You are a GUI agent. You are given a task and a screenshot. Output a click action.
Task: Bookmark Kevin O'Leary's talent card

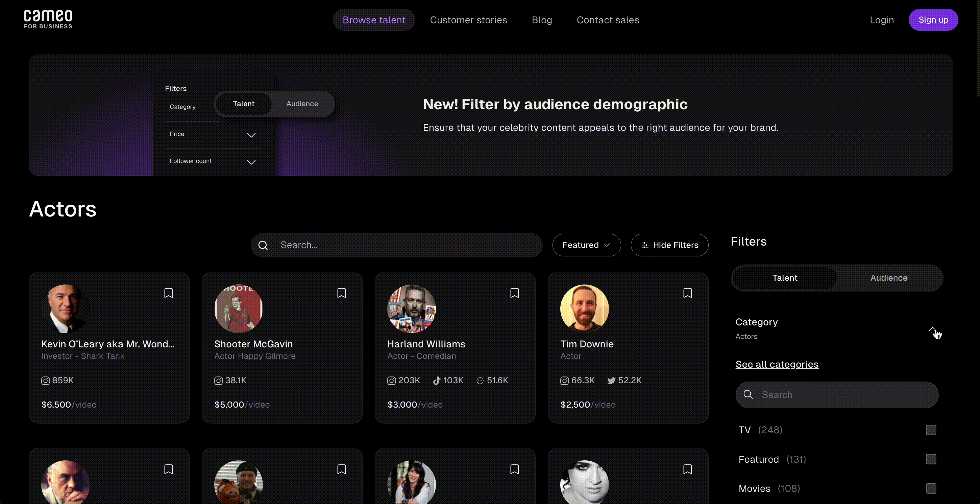169,293
